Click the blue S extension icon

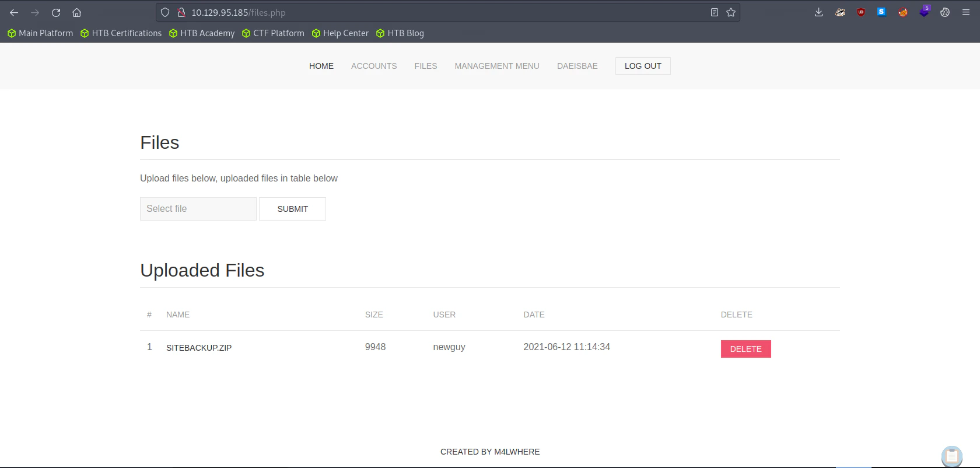(881, 12)
